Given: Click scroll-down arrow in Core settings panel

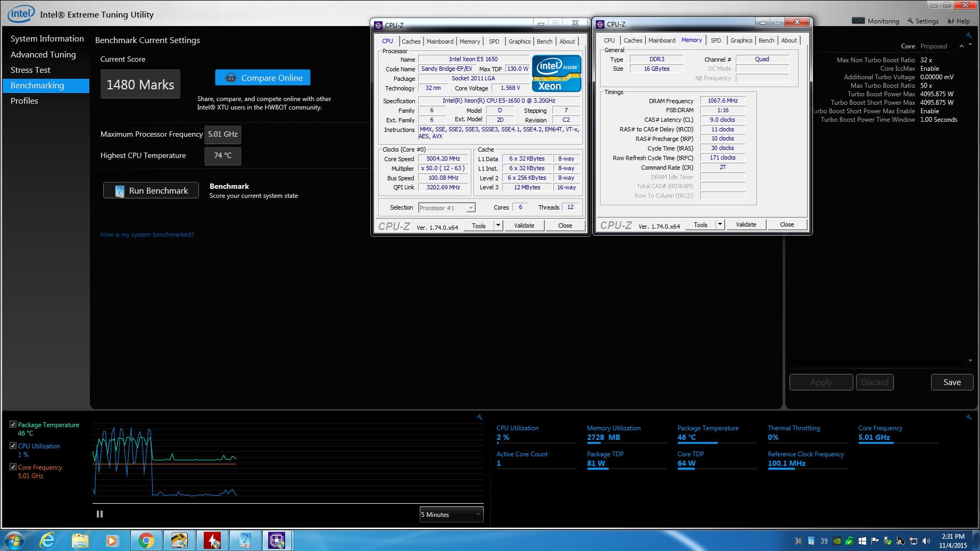Looking at the screenshot, I should (970, 361).
